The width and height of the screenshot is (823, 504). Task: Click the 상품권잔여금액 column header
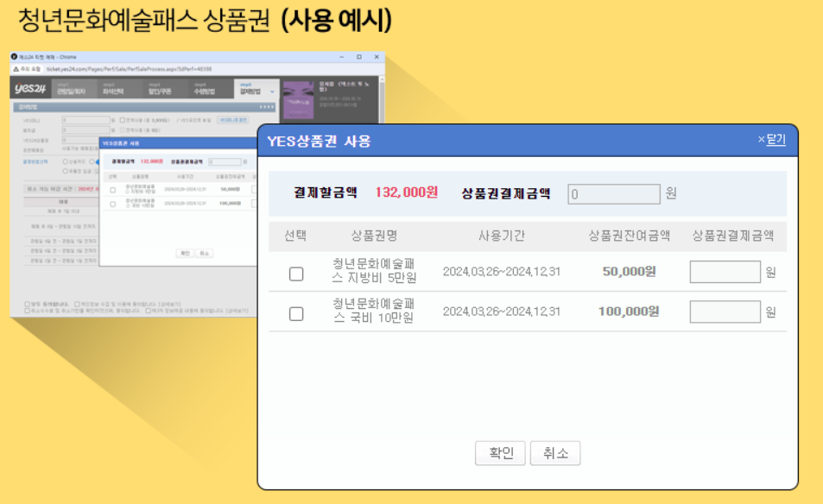(629, 236)
